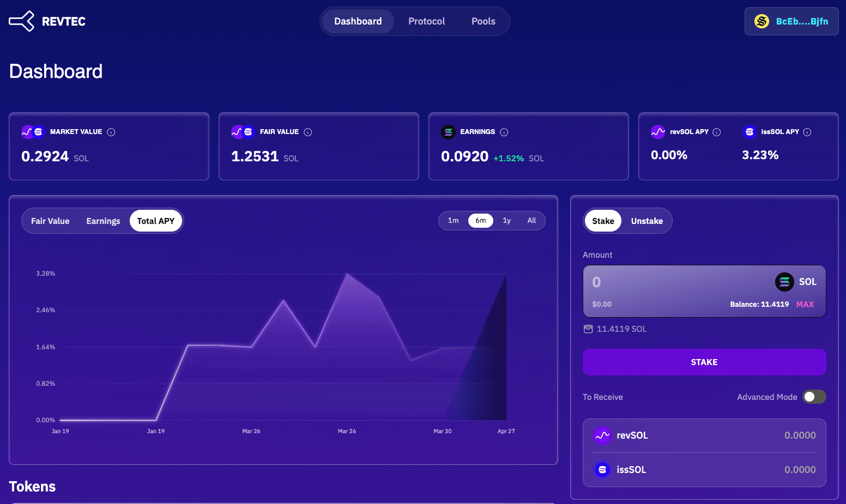The height and width of the screenshot is (504, 846).
Task: Select the 1y chart range
Action: (507, 221)
